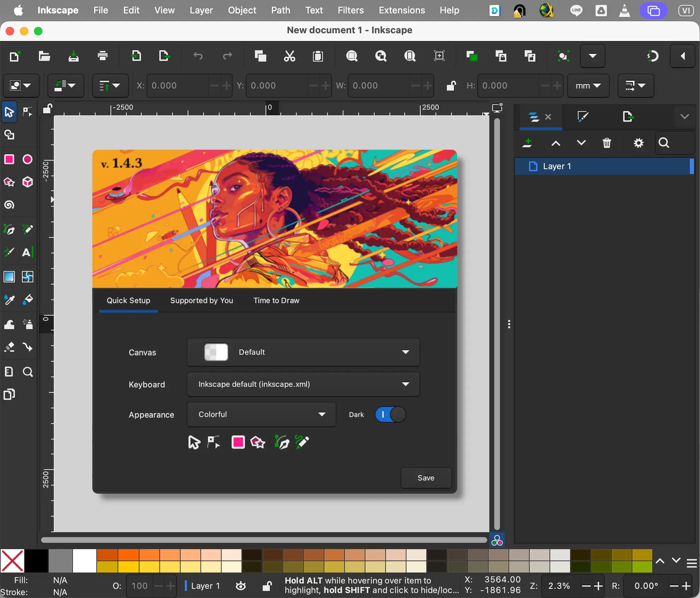
Task: Choose the Tweak tool
Action: [9, 324]
